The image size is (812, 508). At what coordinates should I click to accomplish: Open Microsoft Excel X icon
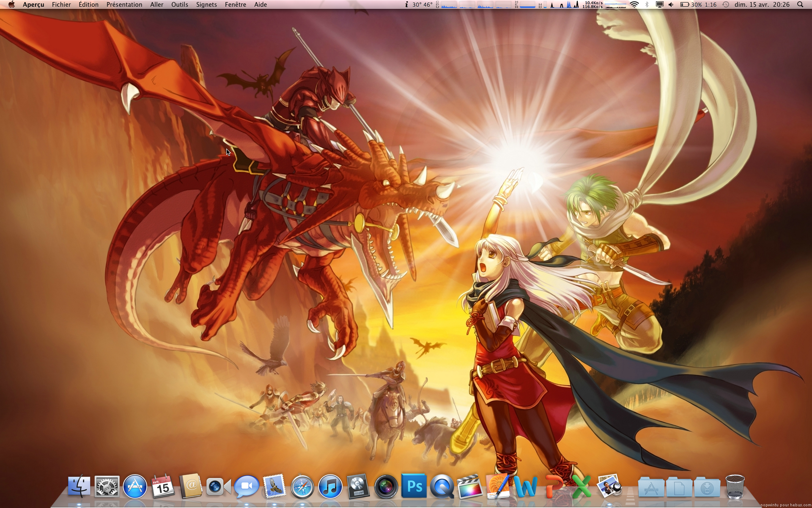pos(582,486)
